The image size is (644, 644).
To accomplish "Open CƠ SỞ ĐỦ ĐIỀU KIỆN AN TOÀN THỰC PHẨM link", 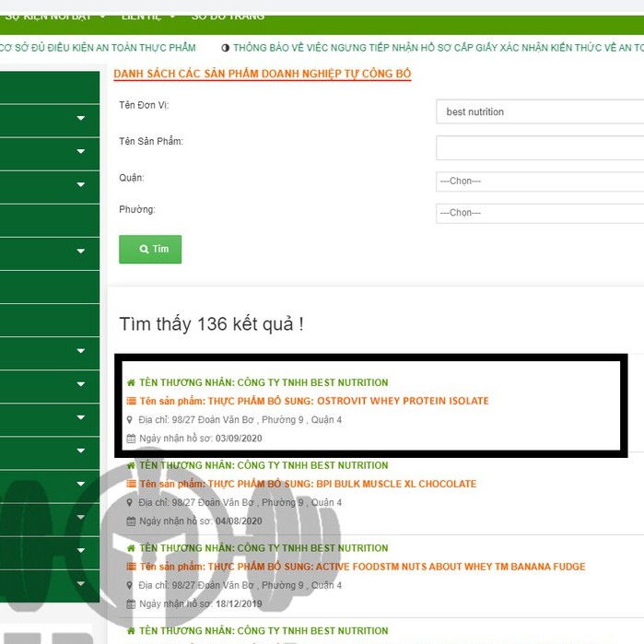I will tap(98, 48).
